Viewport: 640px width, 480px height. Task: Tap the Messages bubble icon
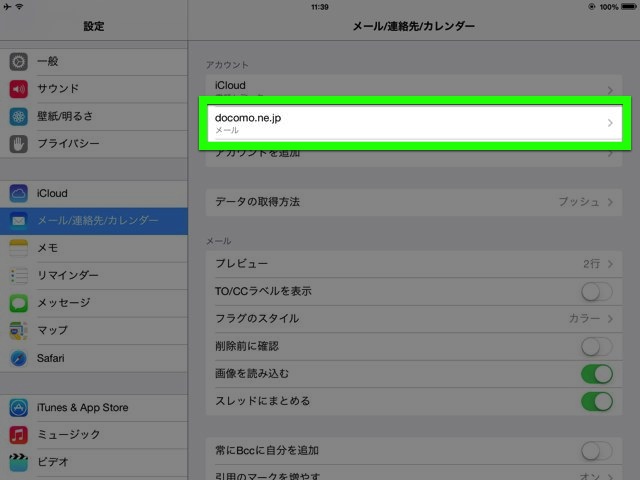point(18,303)
